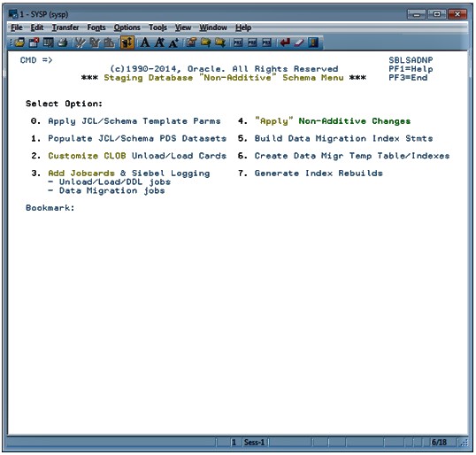The width and height of the screenshot is (476, 455).
Task: Open the Transfer menu
Action: [x=65, y=27]
